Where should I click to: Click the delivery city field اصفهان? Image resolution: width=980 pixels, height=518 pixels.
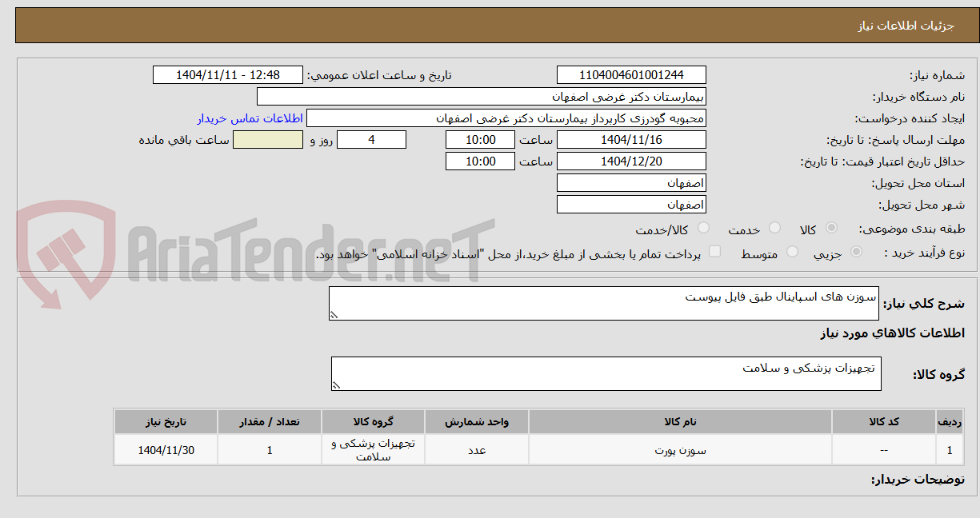[x=632, y=205]
